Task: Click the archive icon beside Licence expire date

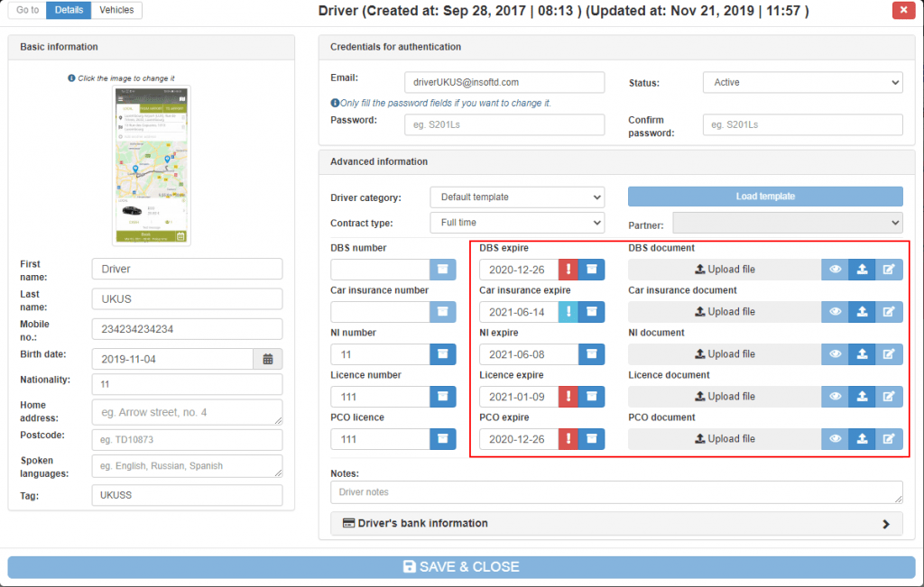Action: 591,396
